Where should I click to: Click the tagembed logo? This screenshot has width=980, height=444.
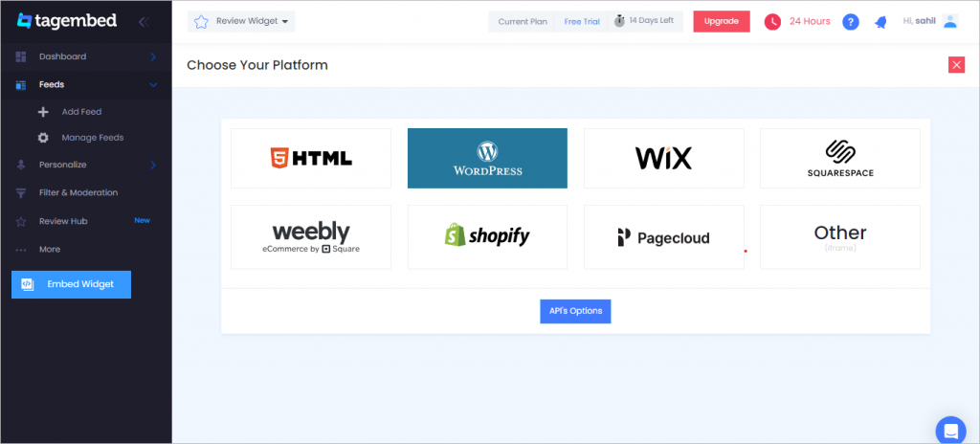(x=67, y=21)
